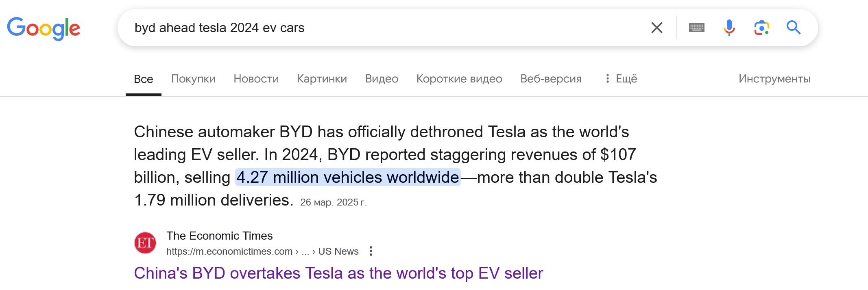Open the Инструменты tools panel
This screenshot has width=868, height=290.
774,79
